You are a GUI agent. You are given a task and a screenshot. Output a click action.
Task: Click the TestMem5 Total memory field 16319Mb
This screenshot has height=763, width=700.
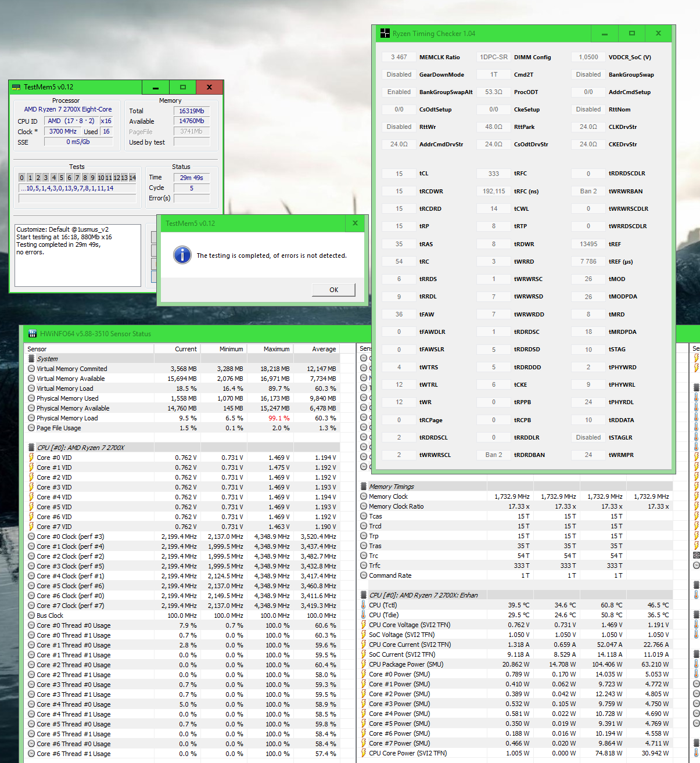click(192, 111)
